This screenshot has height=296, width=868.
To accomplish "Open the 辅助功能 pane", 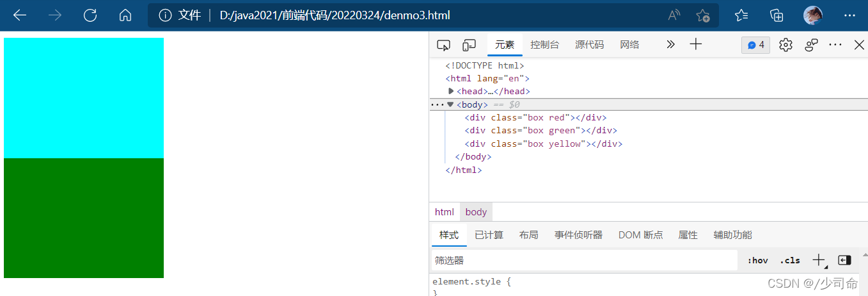I will pos(733,235).
